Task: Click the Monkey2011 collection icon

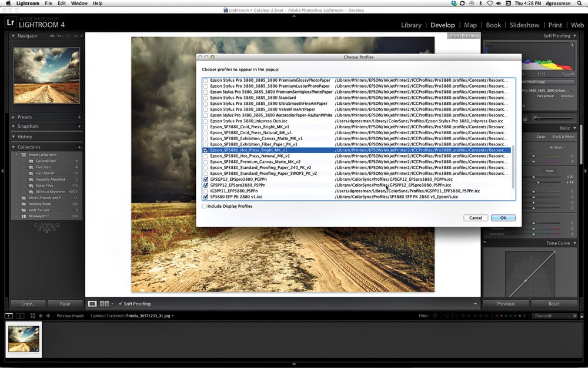Action: (x=24, y=216)
